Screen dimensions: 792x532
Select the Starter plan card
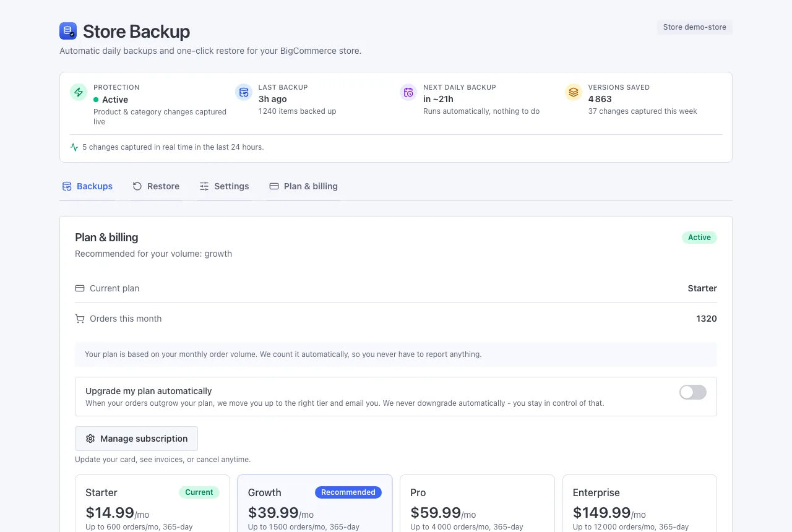(x=152, y=504)
